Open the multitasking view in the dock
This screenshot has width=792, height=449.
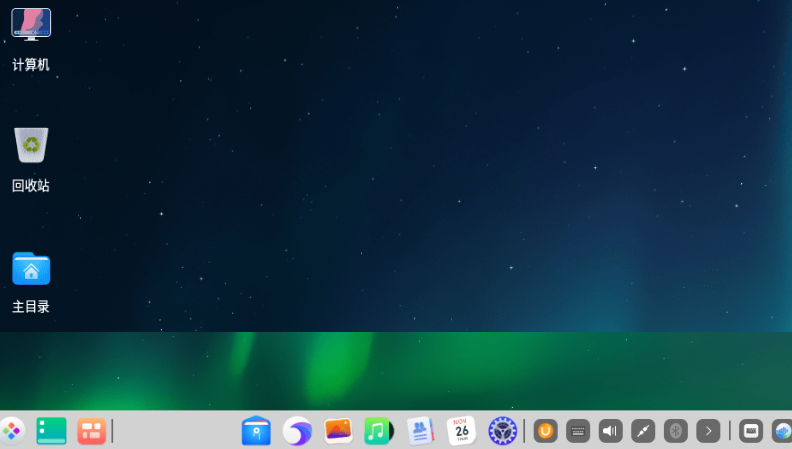[91, 431]
